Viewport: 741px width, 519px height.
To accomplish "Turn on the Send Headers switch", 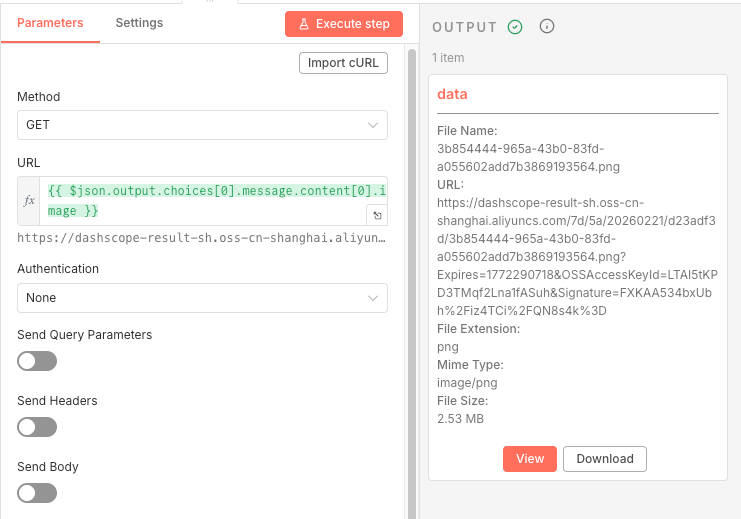I will [x=37, y=427].
